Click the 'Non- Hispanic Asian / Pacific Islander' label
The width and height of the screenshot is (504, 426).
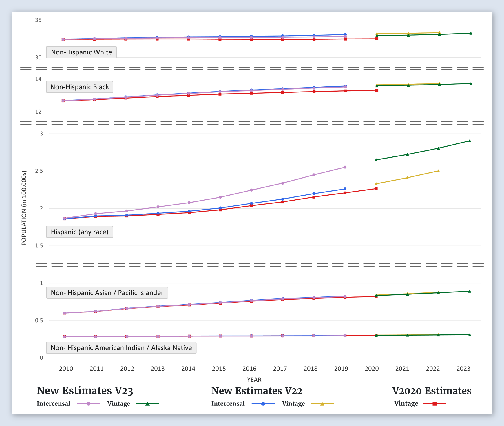pyautogui.click(x=107, y=293)
